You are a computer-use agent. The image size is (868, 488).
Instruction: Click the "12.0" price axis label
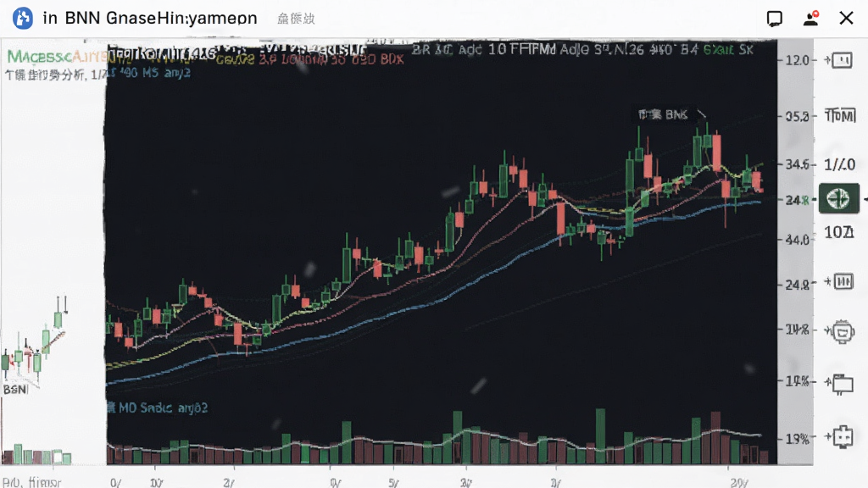[798, 60]
